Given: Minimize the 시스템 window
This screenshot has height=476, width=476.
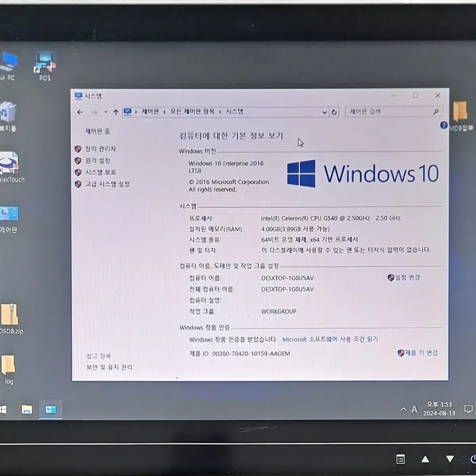Looking at the screenshot, I should 394,96.
